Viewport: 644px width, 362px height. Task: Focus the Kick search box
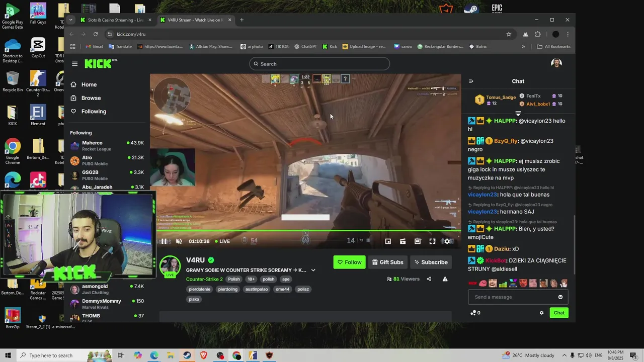tap(319, 64)
